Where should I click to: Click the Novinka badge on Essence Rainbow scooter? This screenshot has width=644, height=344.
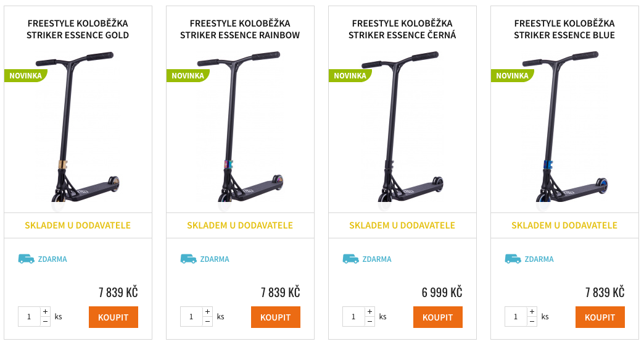(x=188, y=76)
